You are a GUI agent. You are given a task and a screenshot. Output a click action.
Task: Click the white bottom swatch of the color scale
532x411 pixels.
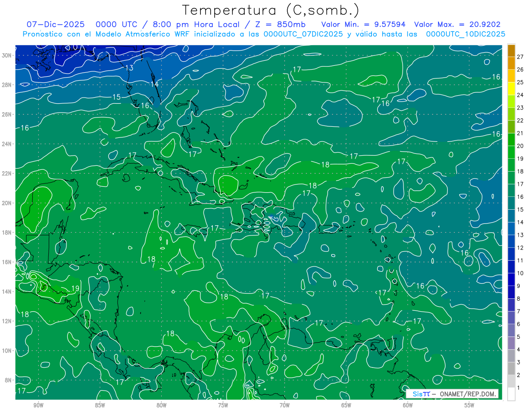511,394
